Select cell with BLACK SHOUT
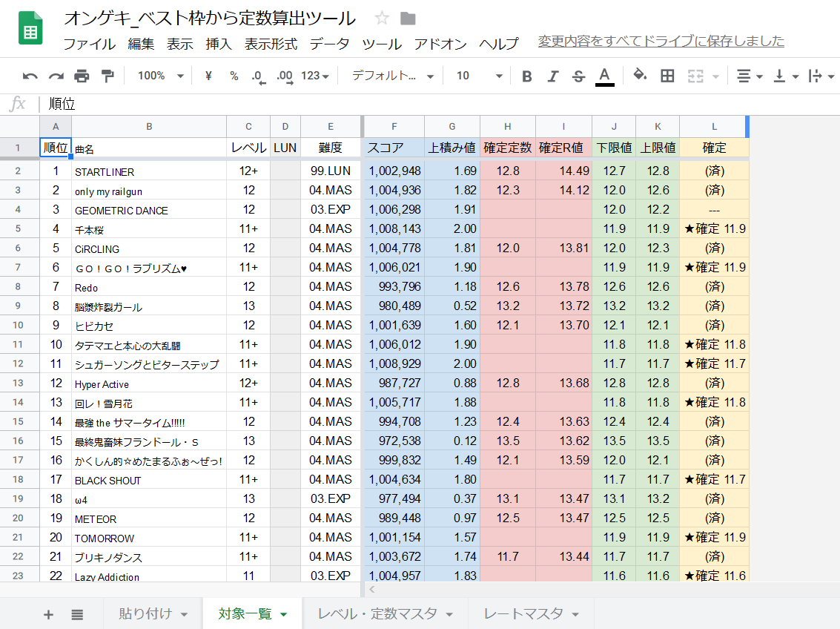840x629 pixels. tap(149, 479)
